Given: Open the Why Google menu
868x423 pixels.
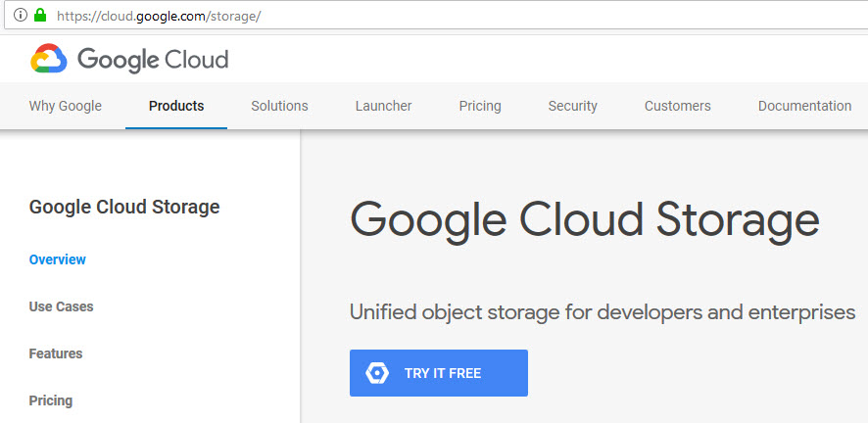Looking at the screenshot, I should click(66, 106).
